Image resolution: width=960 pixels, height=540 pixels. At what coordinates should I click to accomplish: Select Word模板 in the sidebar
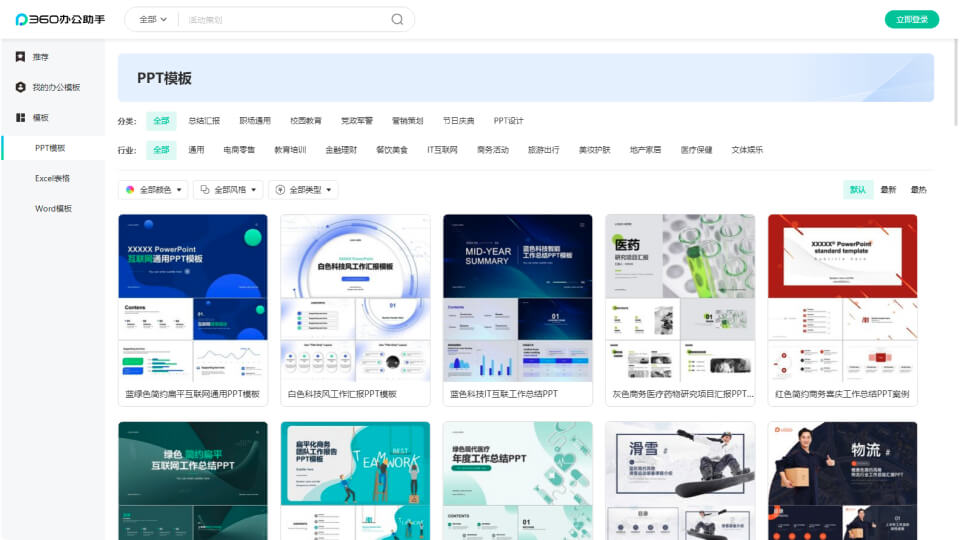point(53,208)
